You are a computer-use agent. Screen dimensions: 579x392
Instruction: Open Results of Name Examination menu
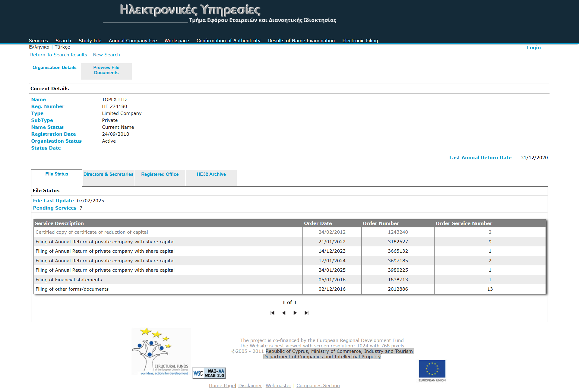[x=301, y=40]
